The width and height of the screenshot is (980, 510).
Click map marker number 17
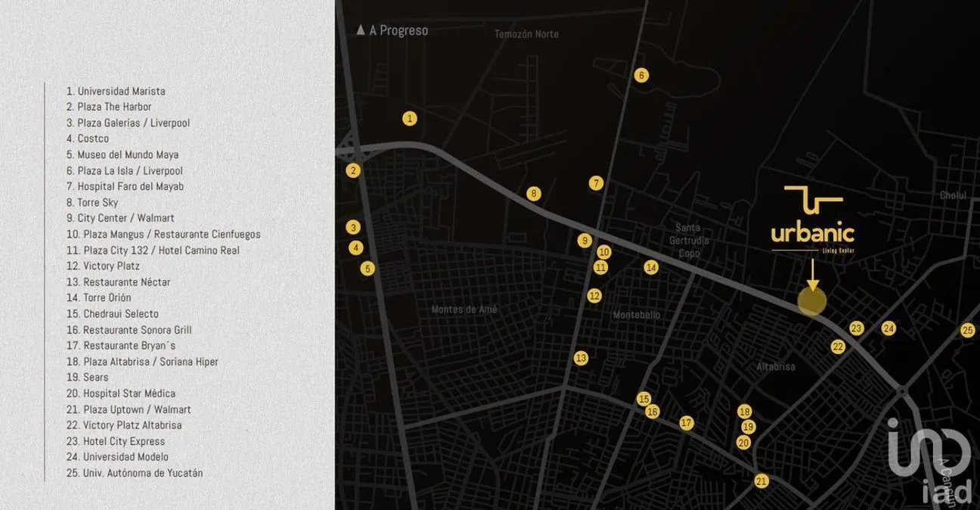[686, 423]
